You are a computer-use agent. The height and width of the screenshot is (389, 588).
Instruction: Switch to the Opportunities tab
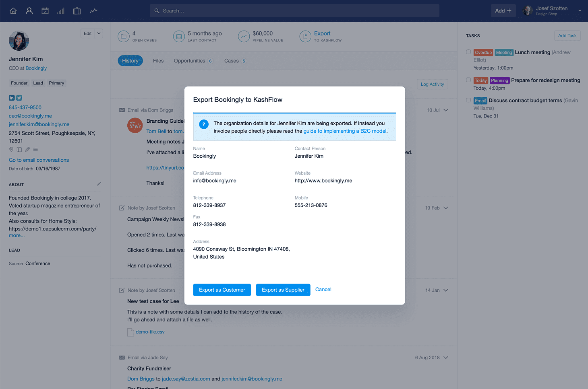(193, 61)
